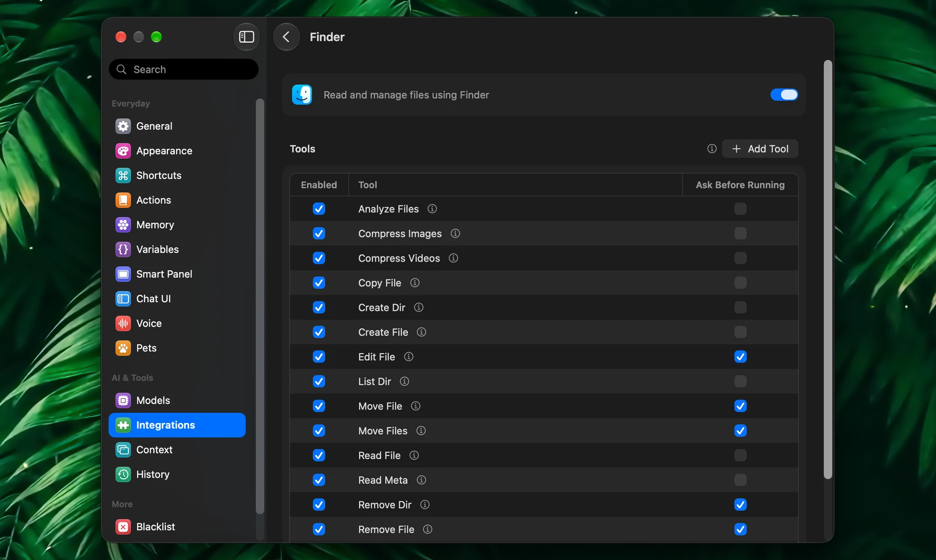936x560 pixels.
Task: Select Chat UI in the sidebar
Action: pyautogui.click(x=177, y=299)
